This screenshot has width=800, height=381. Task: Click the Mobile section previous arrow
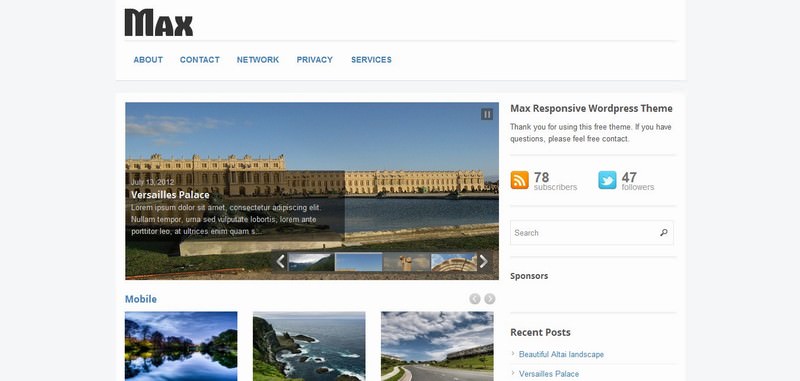(x=474, y=299)
